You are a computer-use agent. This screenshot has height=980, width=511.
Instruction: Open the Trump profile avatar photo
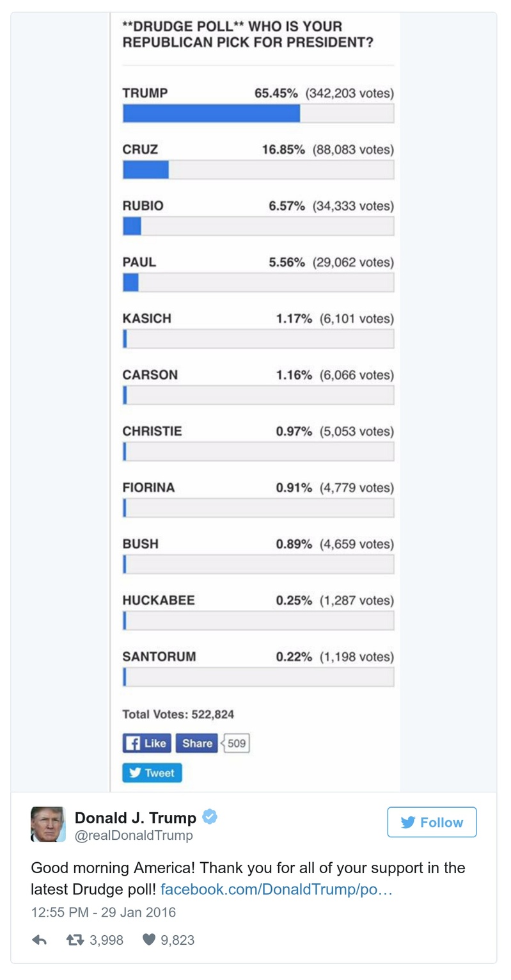point(48,824)
